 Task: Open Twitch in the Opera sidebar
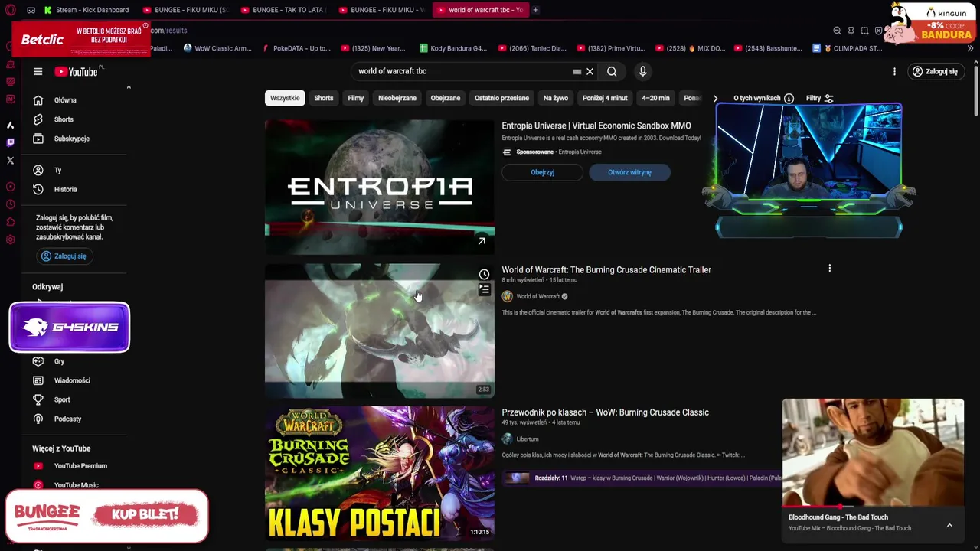10,142
